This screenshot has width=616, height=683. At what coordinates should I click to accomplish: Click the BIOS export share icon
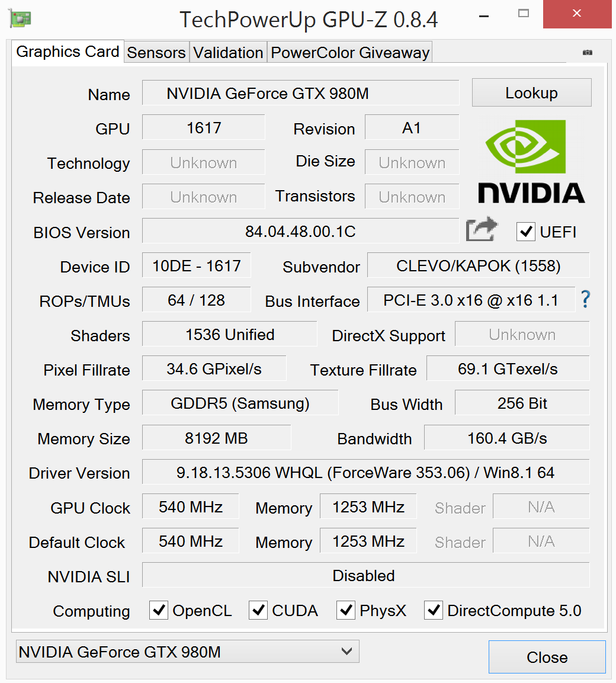[482, 229]
